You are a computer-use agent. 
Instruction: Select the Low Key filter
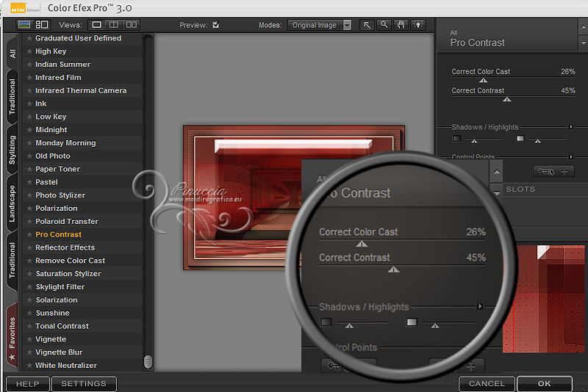click(51, 117)
